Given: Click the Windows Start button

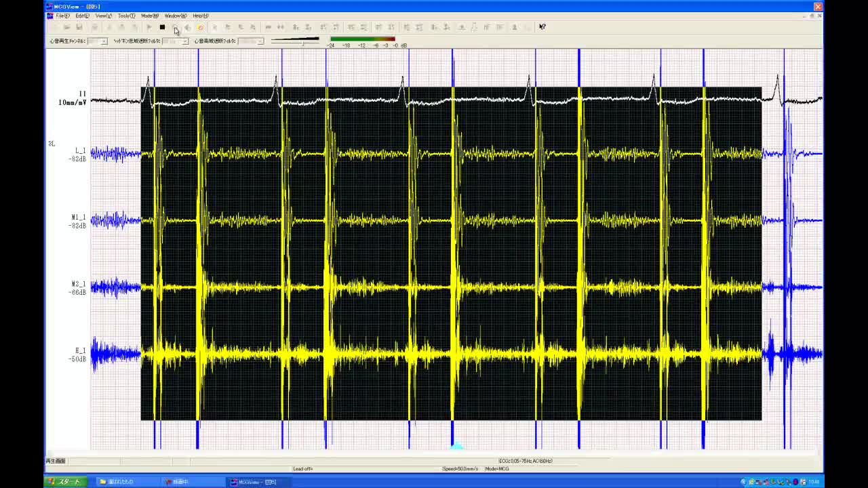Looking at the screenshot, I should click(64, 482).
